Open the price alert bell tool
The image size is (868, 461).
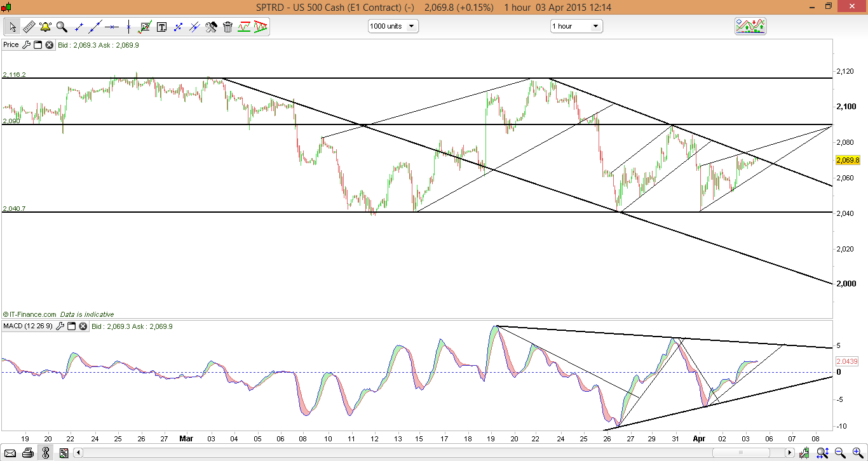point(45,27)
